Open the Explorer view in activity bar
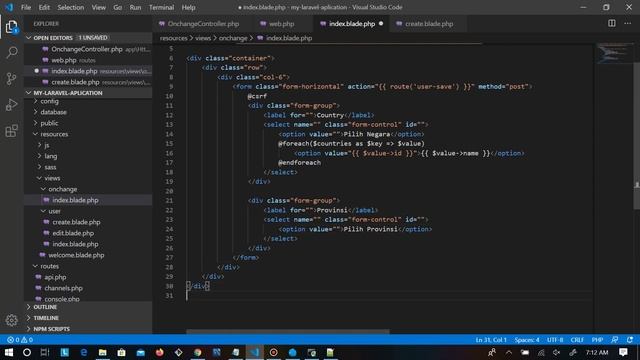 (11, 27)
